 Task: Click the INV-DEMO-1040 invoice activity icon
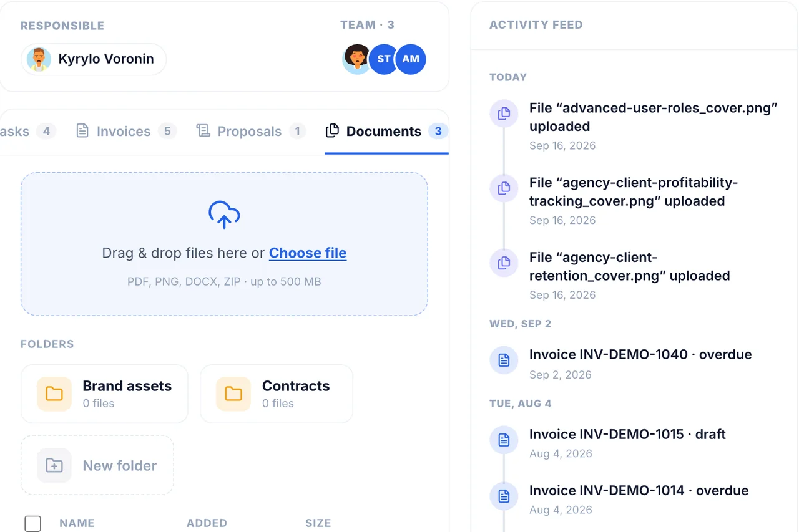[504, 360]
